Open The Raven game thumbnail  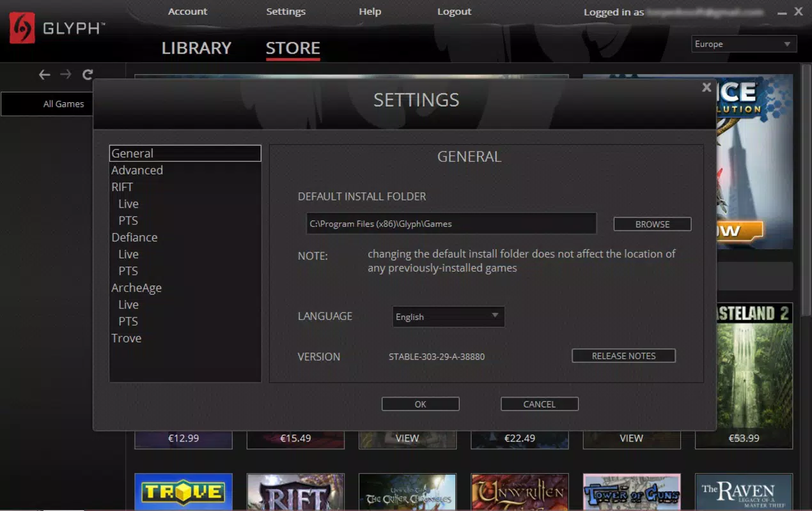pyautogui.click(x=744, y=492)
